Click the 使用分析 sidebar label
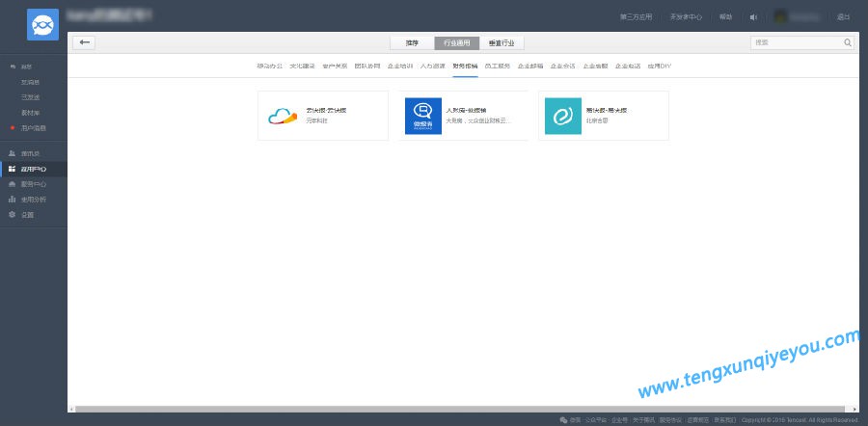The width and height of the screenshot is (868, 426). pos(34,200)
